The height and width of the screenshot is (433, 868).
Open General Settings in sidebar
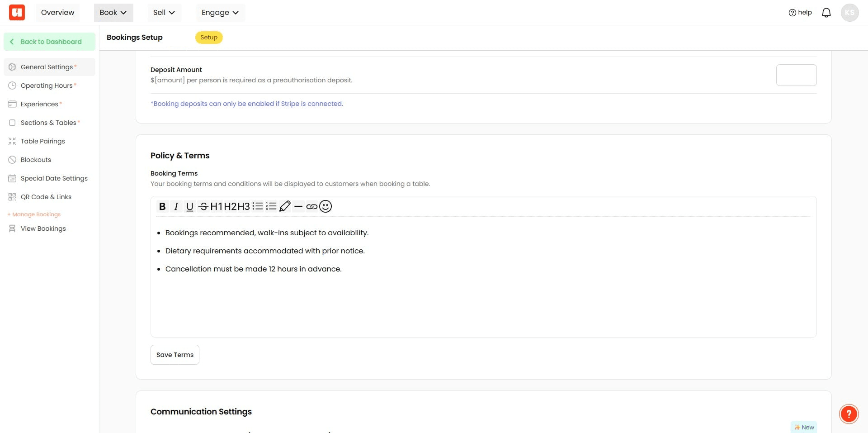pos(49,67)
